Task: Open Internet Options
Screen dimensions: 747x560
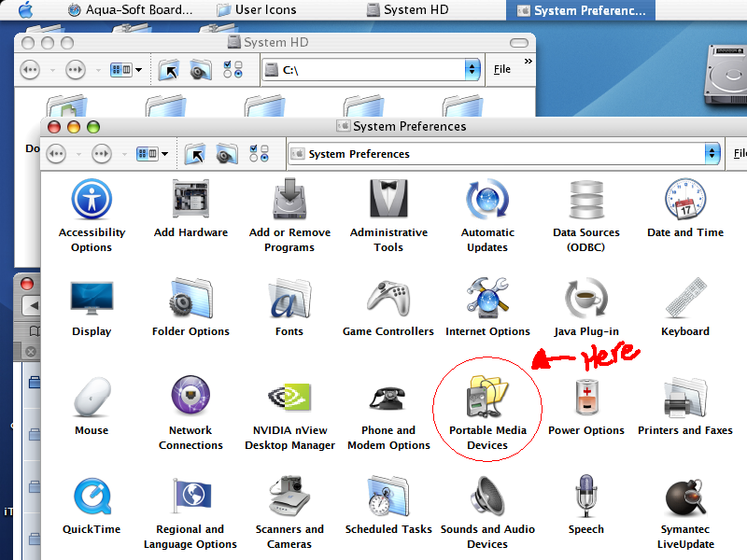Action: 487,307
